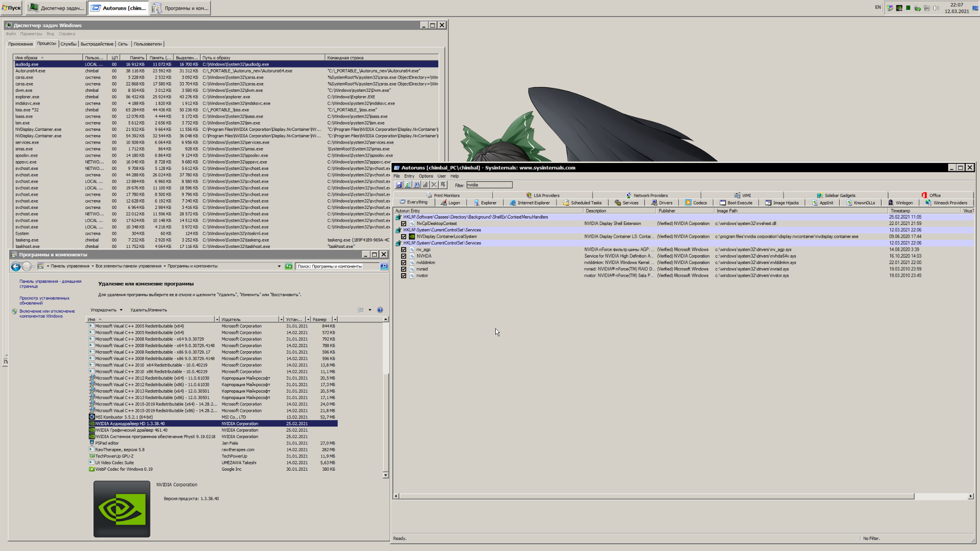
Task: Uncheck the NvCplDesktopContext entry checkbox
Action: pyautogui.click(x=404, y=224)
